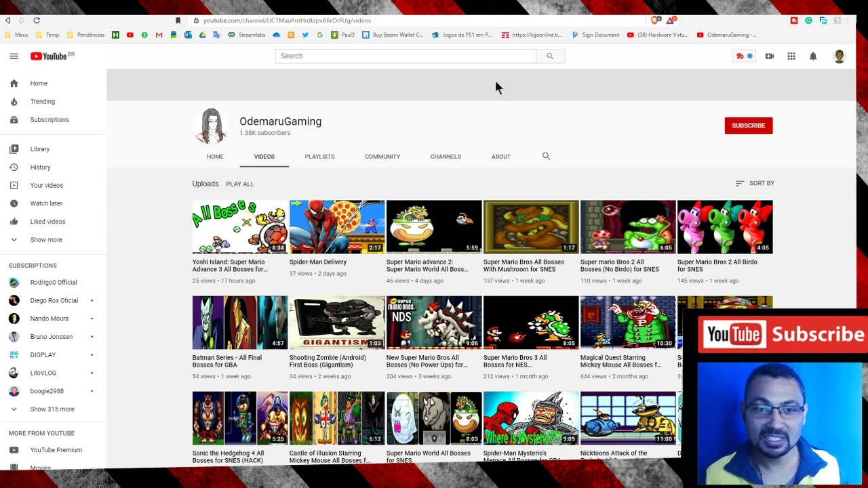Screen dimensions: 868x488
Task: Click the browser back arrow
Action: (x=7, y=20)
